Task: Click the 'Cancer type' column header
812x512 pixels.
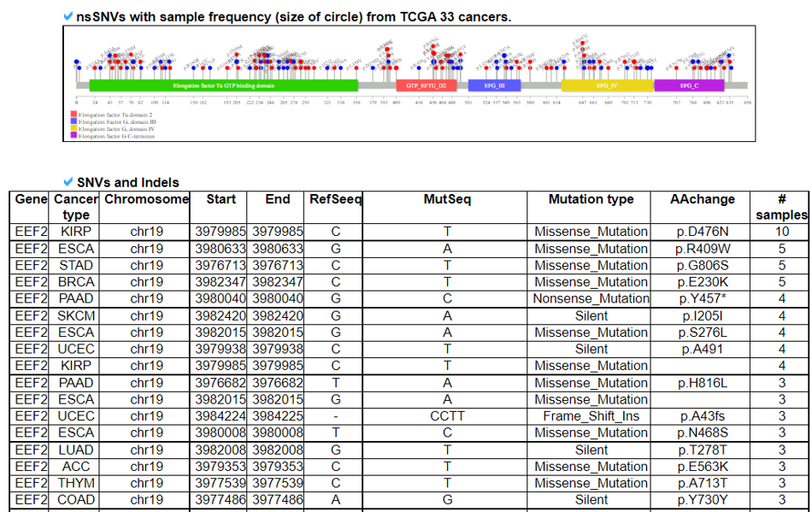Action: point(76,207)
